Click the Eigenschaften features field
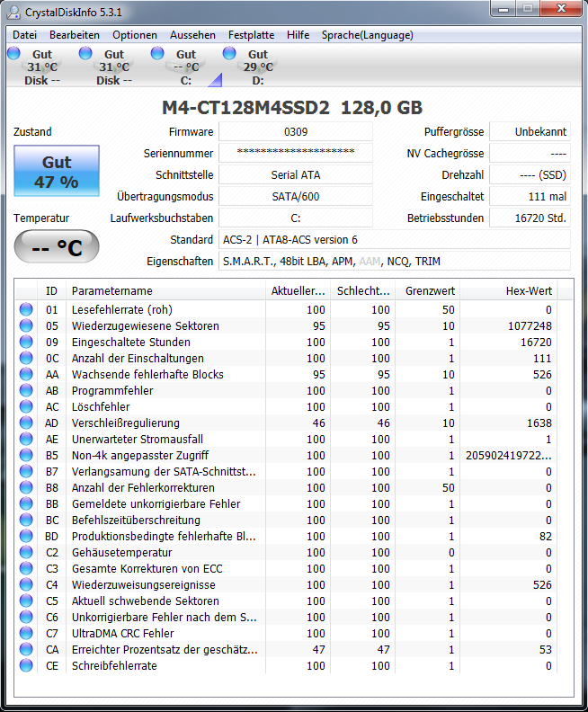 click(395, 261)
